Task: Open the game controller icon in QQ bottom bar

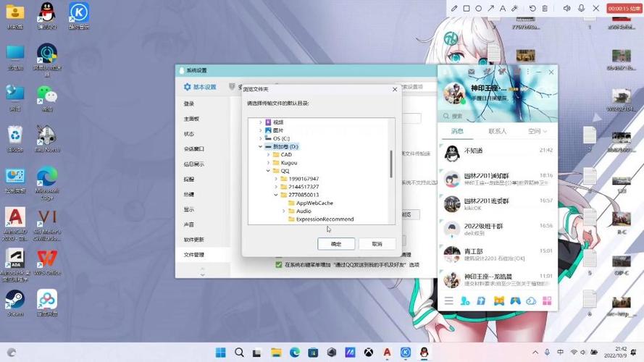Action: 515,301
